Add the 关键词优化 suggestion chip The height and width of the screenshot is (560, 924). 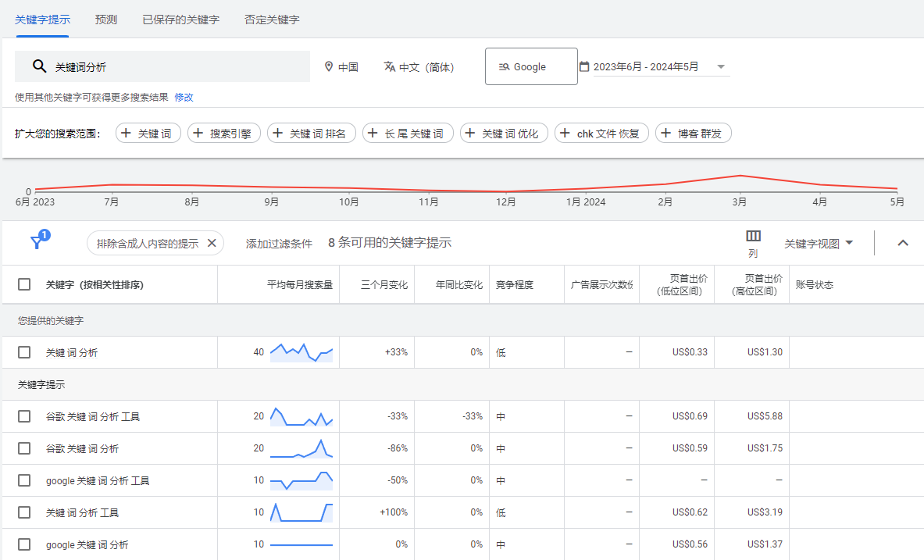(x=504, y=134)
